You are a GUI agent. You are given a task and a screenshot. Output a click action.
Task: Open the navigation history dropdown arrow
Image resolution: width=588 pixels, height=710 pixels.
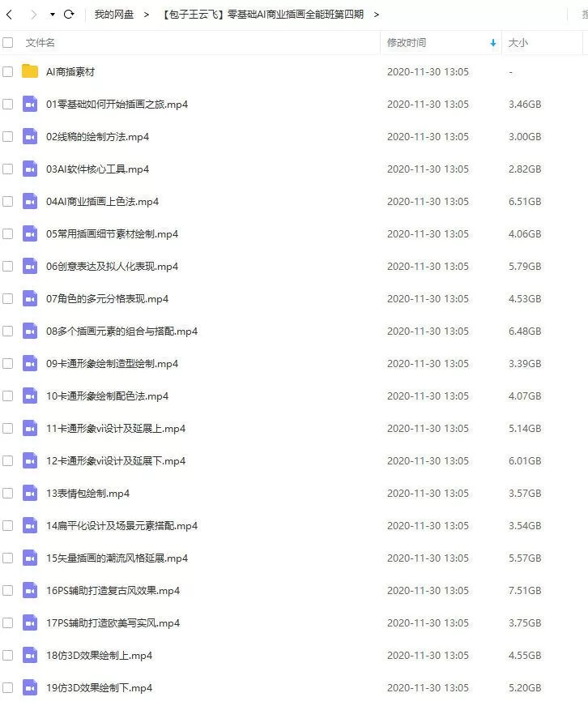point(53,15)
